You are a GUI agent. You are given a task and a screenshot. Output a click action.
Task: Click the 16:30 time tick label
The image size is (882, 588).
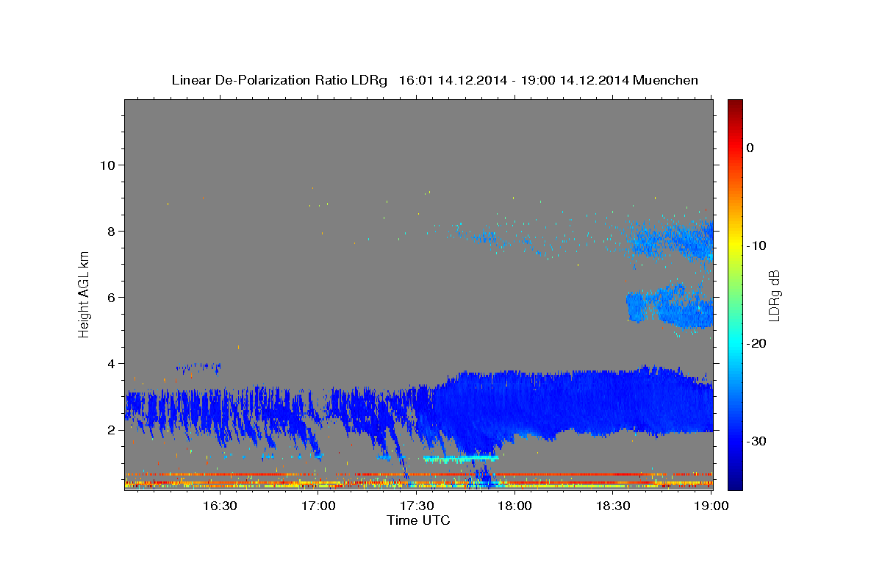click(x=220, y=506)
